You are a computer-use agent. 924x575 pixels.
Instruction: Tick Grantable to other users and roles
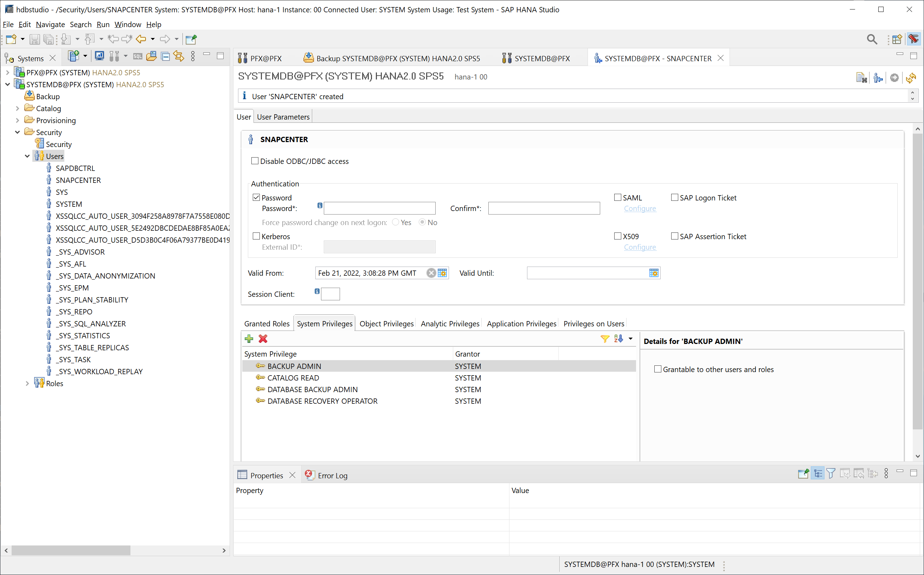[x=657, y=369]
